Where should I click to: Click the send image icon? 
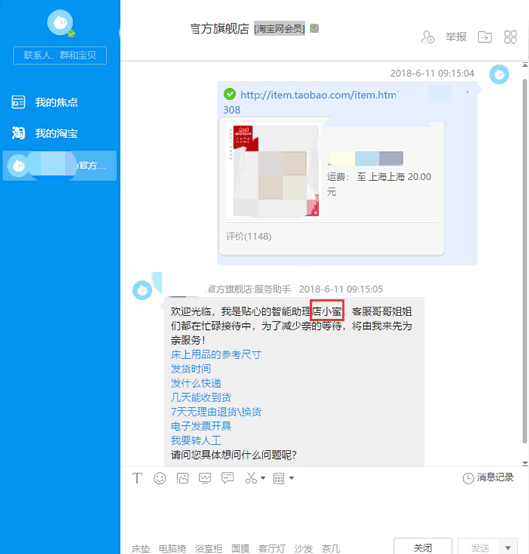pyautogui.click(x=182, y=478)
